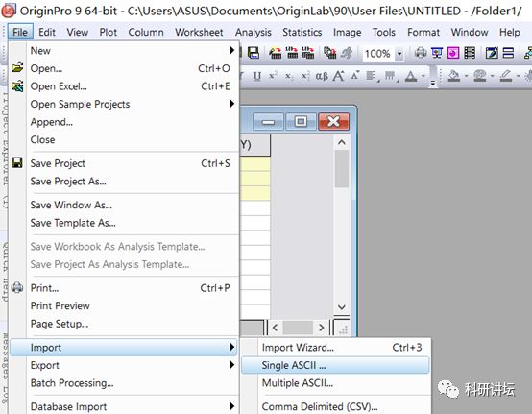Apply combined super/subscript icon
Image resolution: width=532 pixels, height=414 pixels.
pos(305,76)
